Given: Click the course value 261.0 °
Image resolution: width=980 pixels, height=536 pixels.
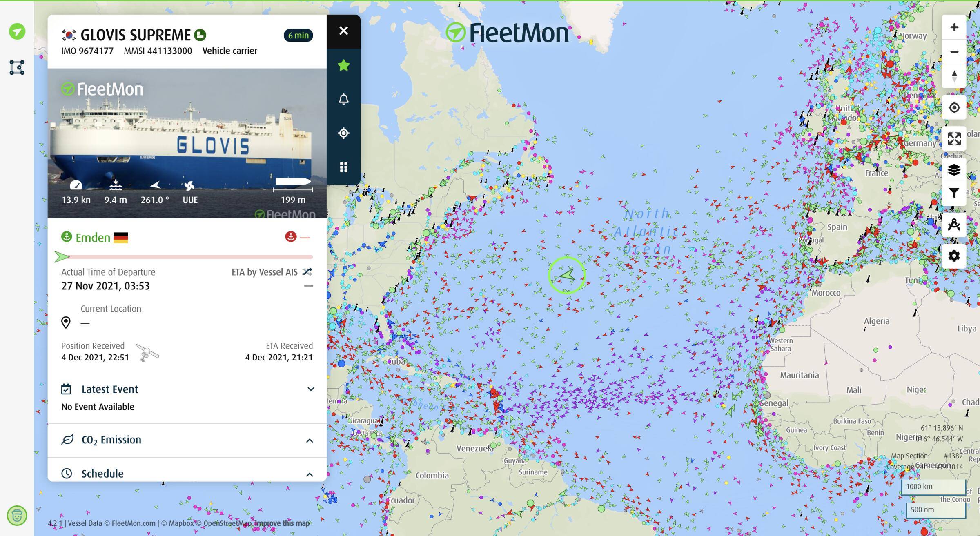Looking at the screenshot, I should pos(155,200).
